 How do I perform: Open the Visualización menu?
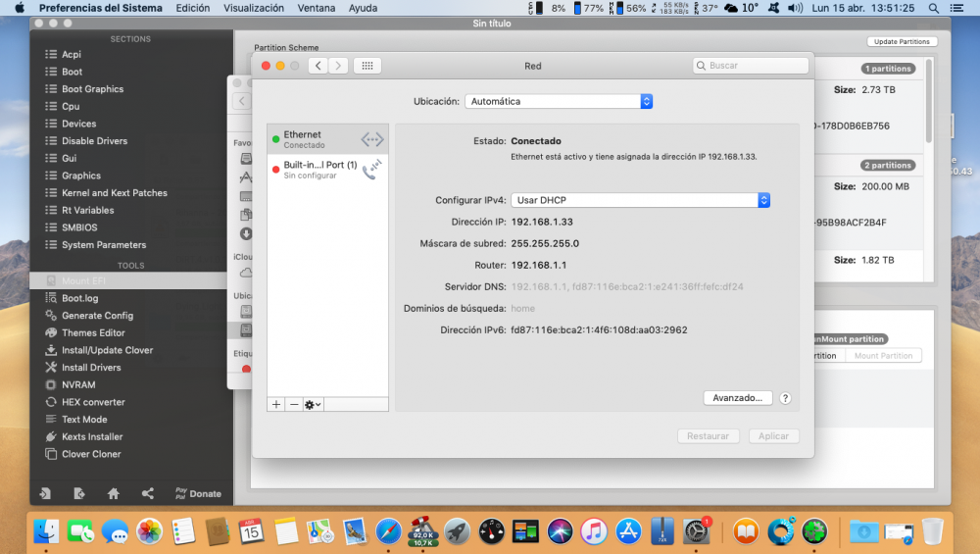(x=254, y=8)
